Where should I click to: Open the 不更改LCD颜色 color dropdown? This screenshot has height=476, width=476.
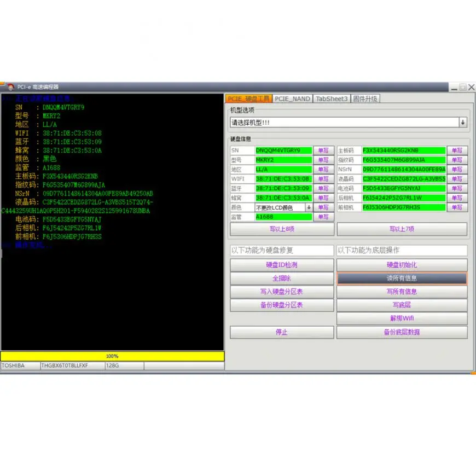point(309,207)
